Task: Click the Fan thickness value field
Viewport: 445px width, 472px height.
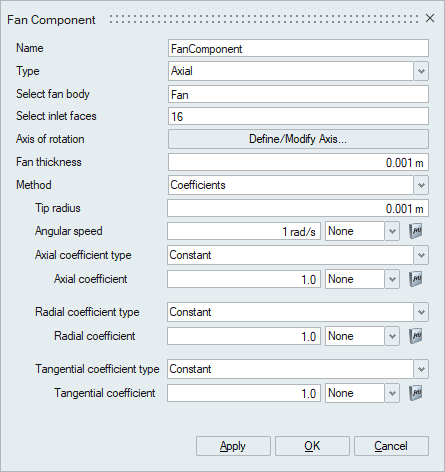Action: click(x=298, y=162)
